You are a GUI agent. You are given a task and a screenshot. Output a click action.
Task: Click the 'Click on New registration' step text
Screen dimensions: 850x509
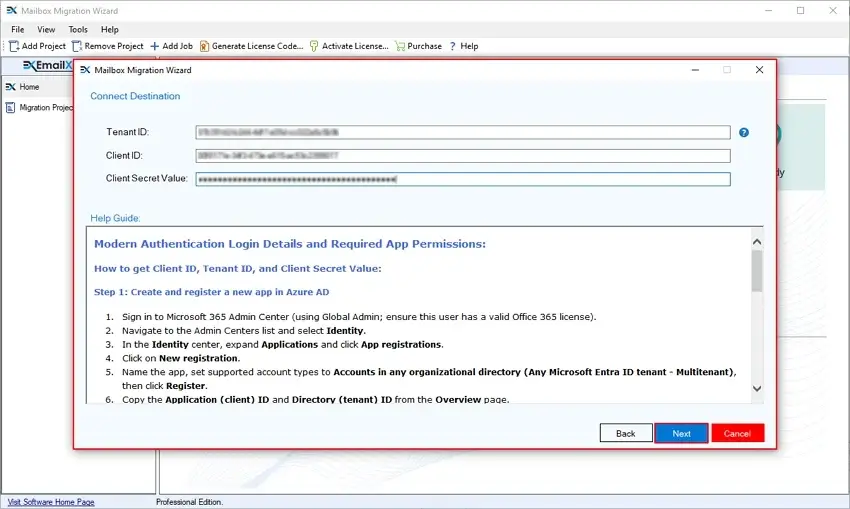(x=181, y=358)
